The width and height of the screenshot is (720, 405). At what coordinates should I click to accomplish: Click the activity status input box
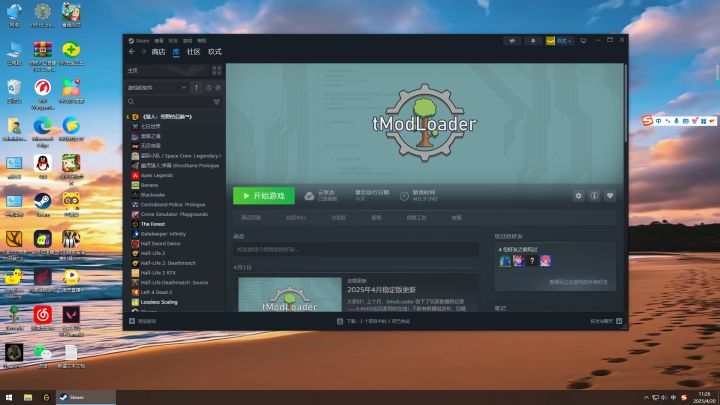(356, 249)
